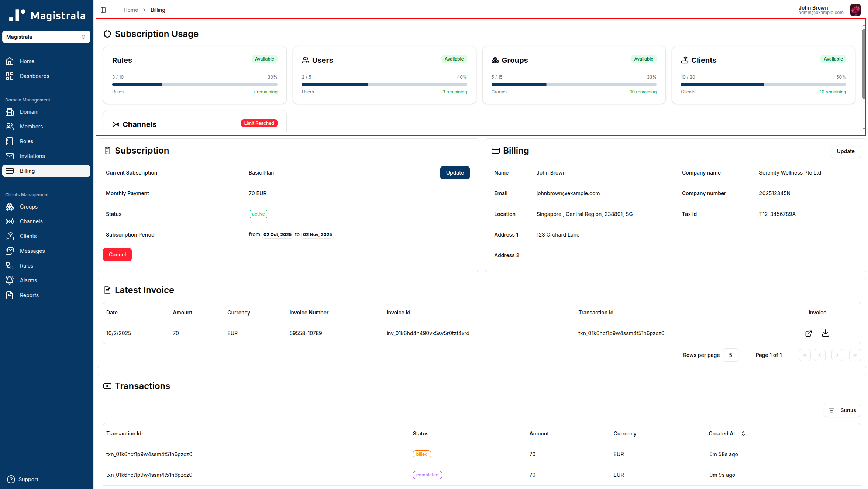
Task: Open Dashboards from the sidebar icon
Action: click(x=10, y=76)
